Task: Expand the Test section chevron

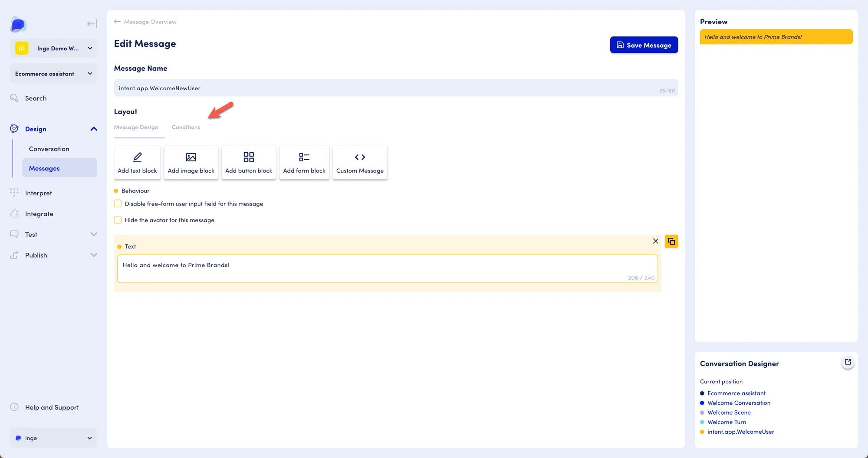Action: coord(94,234)
